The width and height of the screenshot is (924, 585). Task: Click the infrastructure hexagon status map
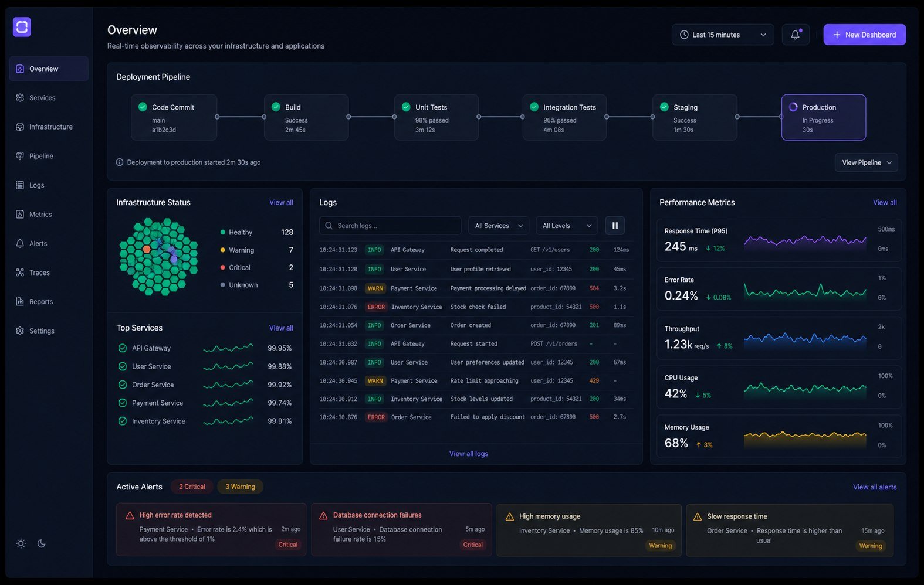pyautogui.click(x=158, y=257)
